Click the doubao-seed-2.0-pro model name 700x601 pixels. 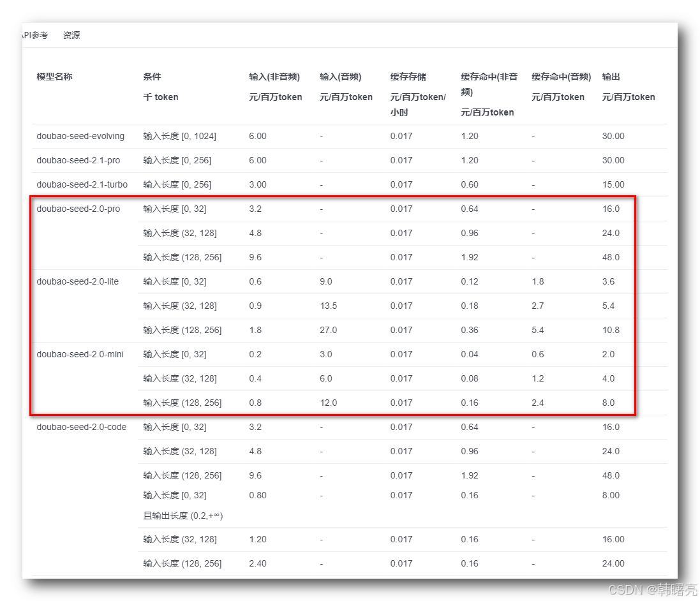[78, 209]
